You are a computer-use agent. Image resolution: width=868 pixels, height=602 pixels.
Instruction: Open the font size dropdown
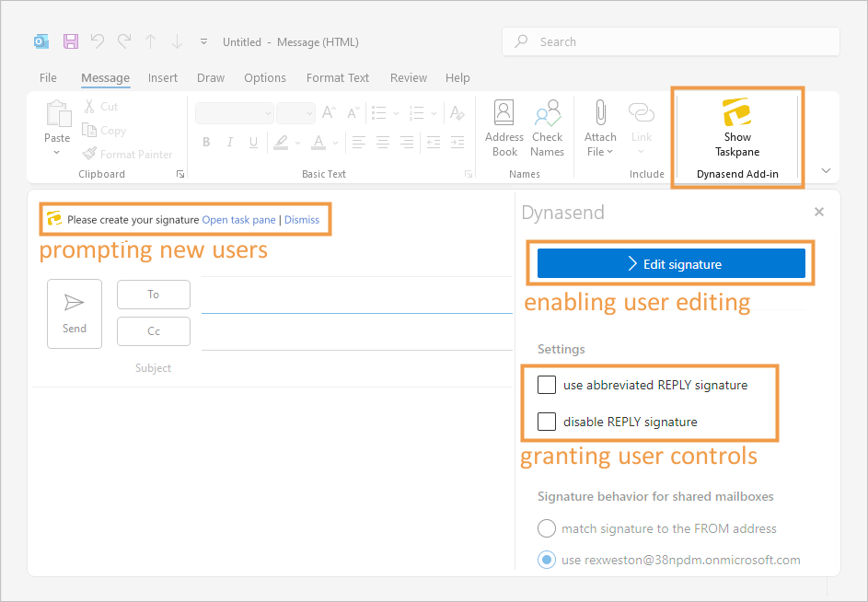(295, 112)
